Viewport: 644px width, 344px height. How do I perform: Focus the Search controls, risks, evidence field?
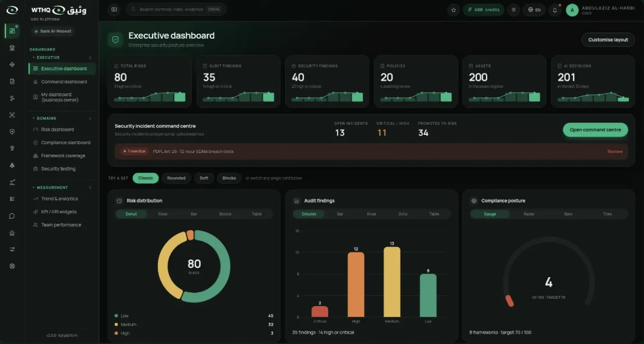point(176,10)
